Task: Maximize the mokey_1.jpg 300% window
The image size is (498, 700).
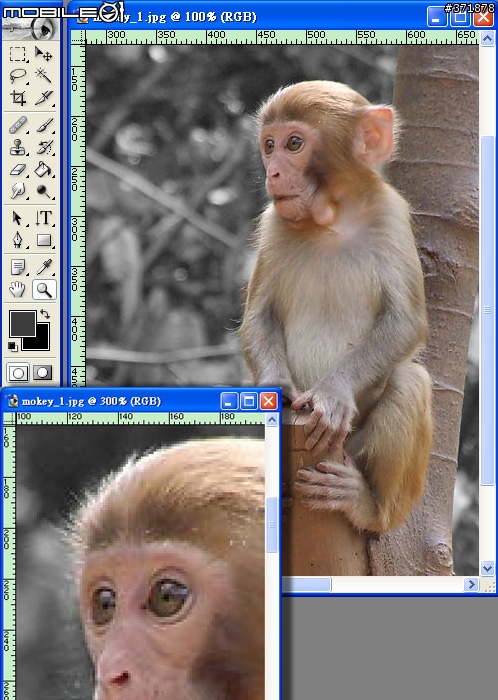Action: (x=249, y=401)
